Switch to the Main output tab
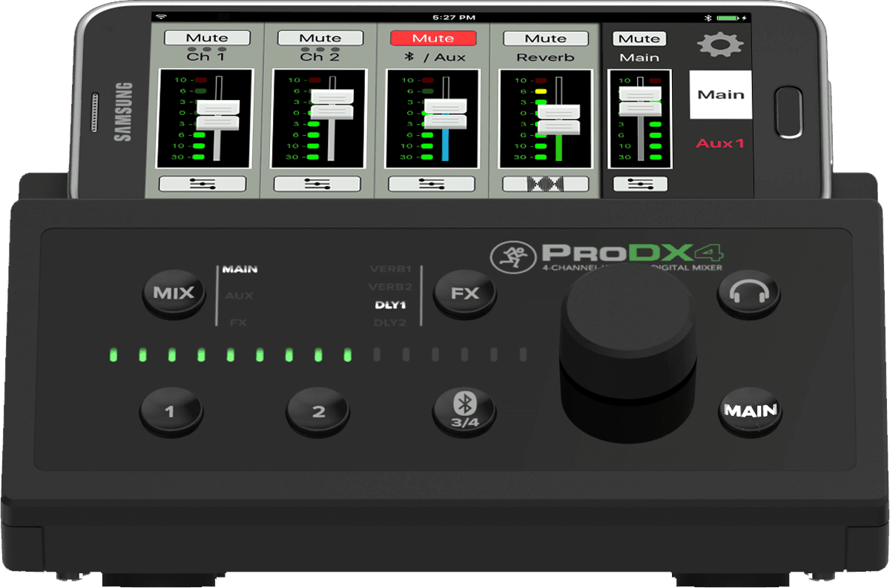The width and height of the screenshot is (890, 588). coord(720,94)
